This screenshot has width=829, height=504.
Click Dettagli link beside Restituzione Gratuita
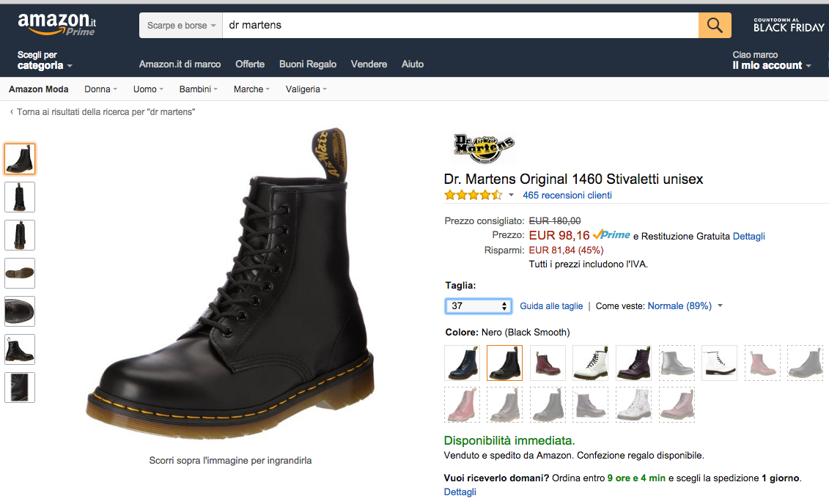pos(748,236)
